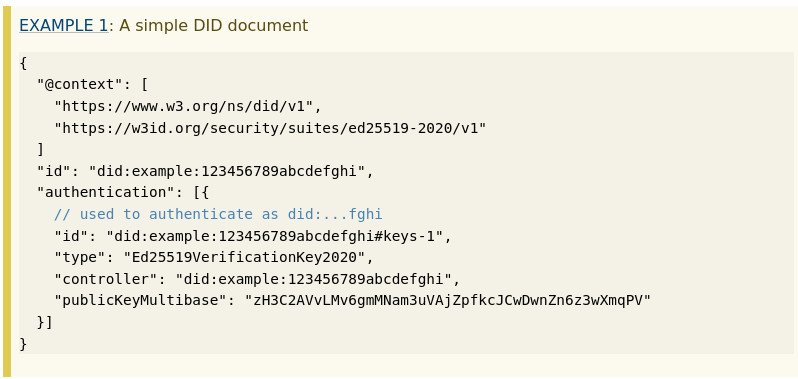Click the multibase key value starting with zH3C2AVvLMv6
This screenshot has width=798, height=379.
click(x=448, y=301)
